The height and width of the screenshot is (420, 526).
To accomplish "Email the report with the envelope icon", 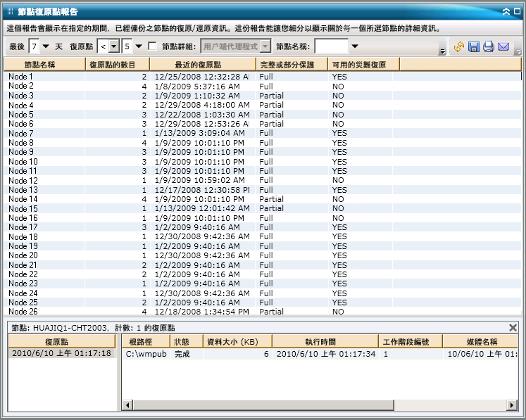I will [x=503, y=46].
